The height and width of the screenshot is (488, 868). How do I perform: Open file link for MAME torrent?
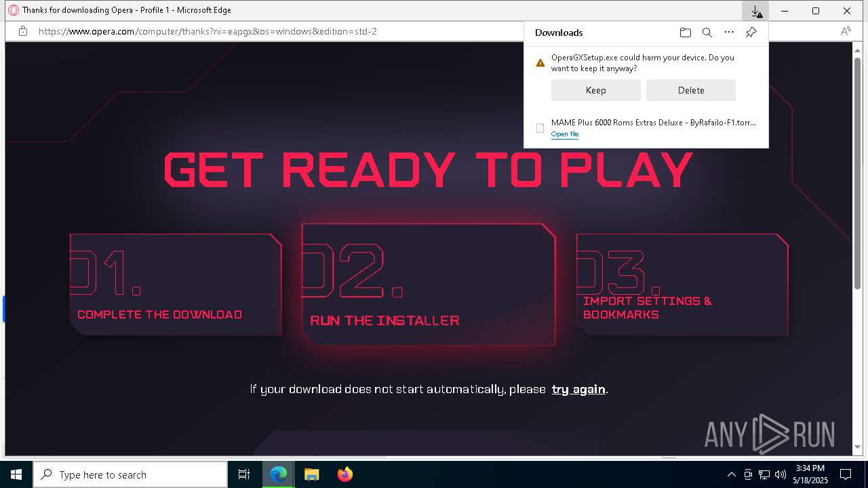565,134
